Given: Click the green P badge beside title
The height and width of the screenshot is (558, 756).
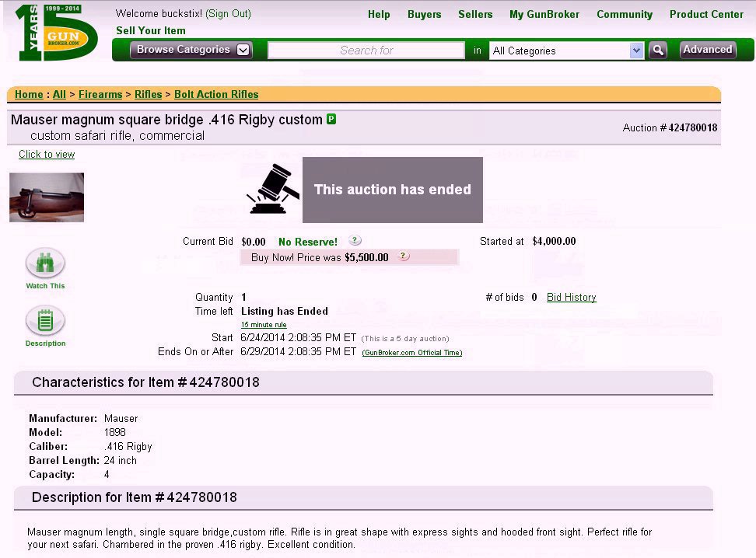Looking at the screenshot, I should [331, 119].
